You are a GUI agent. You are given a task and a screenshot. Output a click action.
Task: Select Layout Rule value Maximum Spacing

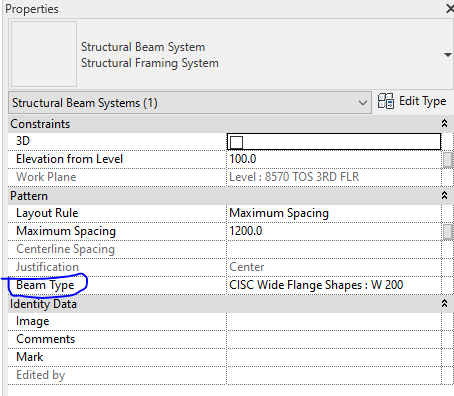(x=334, y=213)
